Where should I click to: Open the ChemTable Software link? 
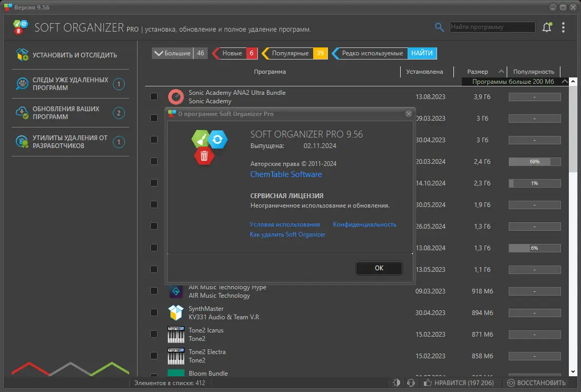[x=286, y=174]
